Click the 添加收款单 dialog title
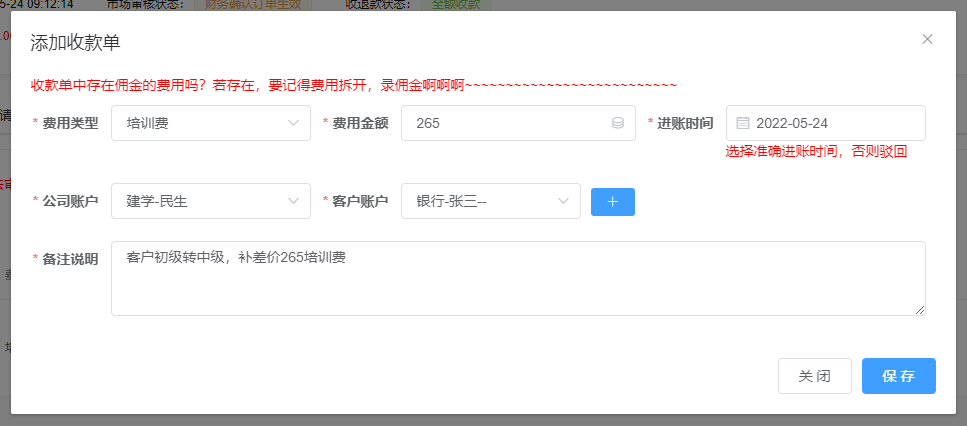Screen dimensions: 967x426 76,41
